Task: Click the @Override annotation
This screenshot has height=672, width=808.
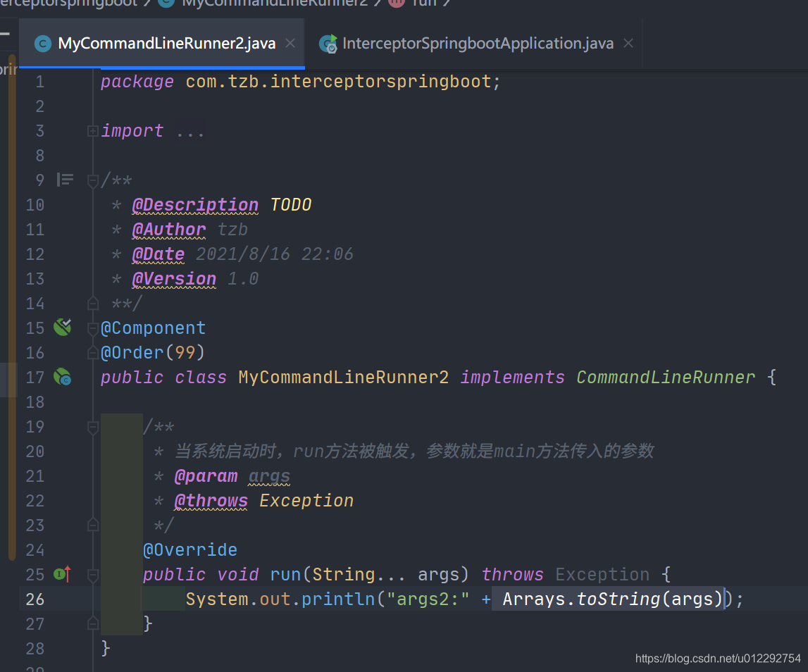Action: tap(190, 550)
